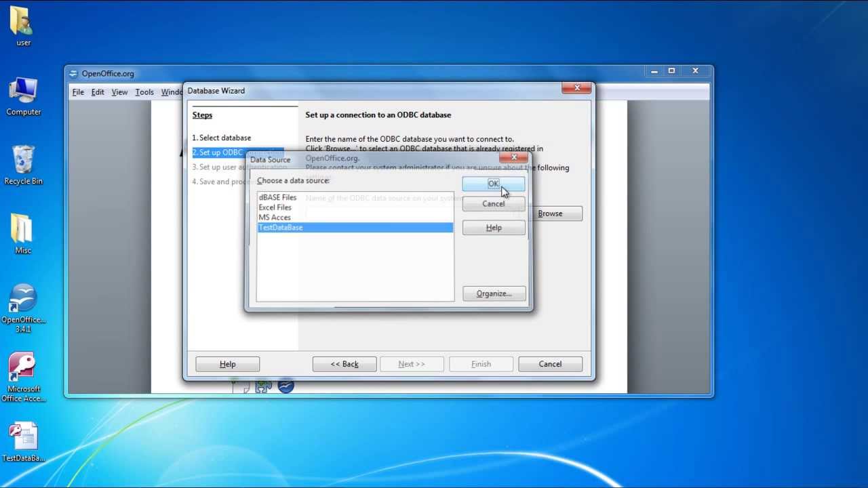Open the Tools menu in OpenOffice.org
868x488 pixels.
click(x=144, y=92)
